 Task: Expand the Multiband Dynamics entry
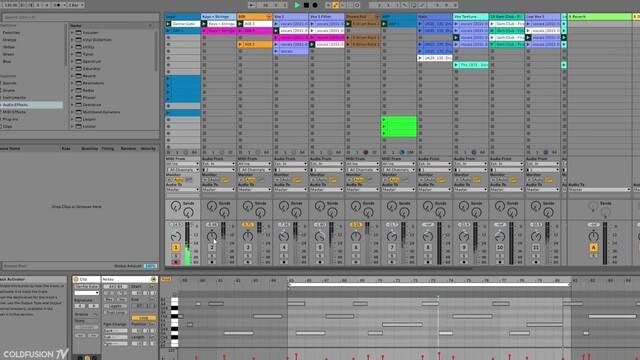click(x=72, y=112)
